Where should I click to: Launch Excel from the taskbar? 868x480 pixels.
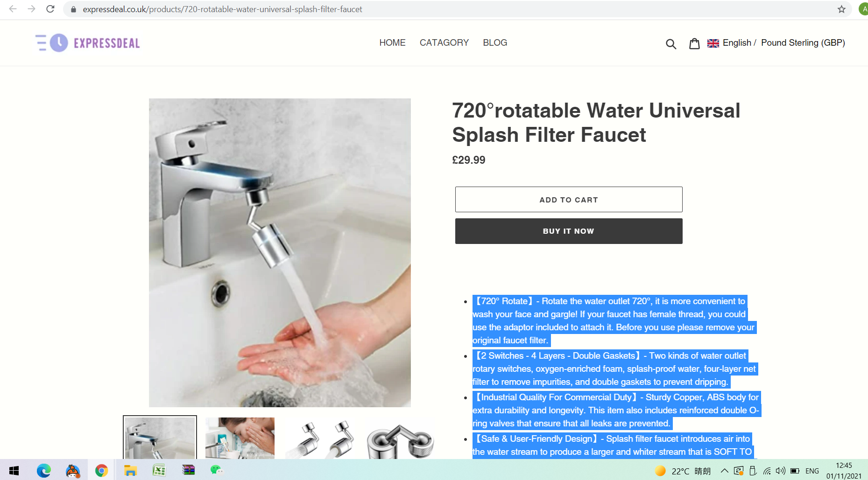(x=159, y=470)
